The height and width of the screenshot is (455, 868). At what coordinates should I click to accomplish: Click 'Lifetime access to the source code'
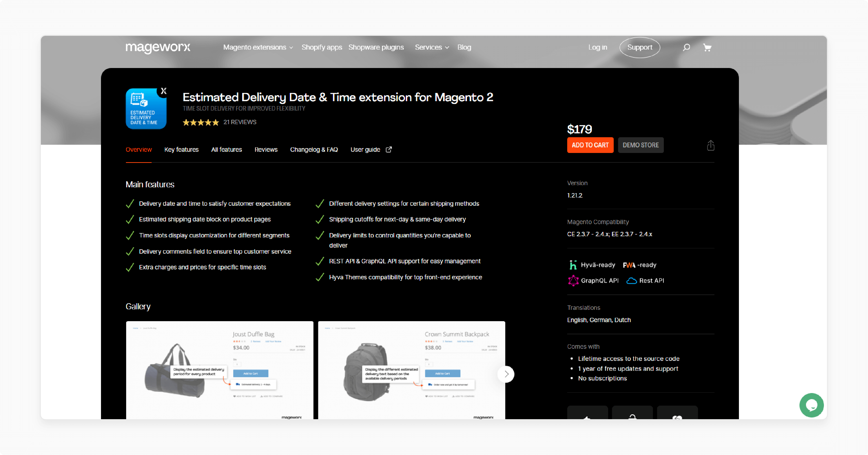(629, 359)
